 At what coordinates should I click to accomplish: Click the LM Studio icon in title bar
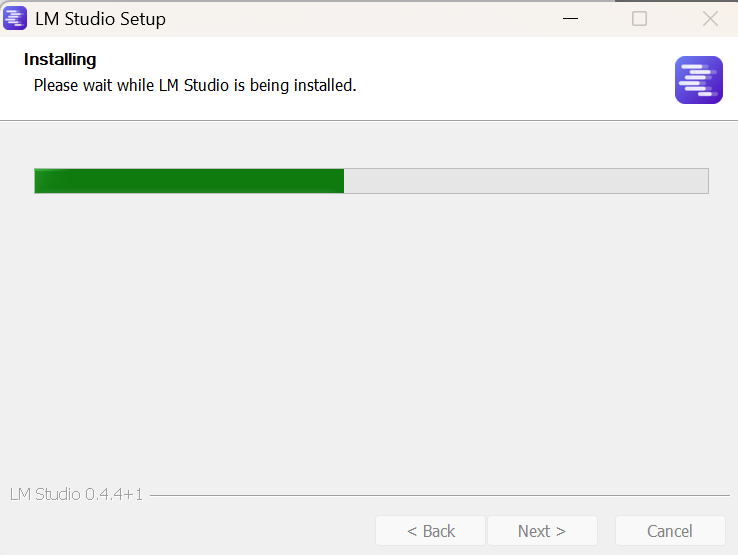15,18
